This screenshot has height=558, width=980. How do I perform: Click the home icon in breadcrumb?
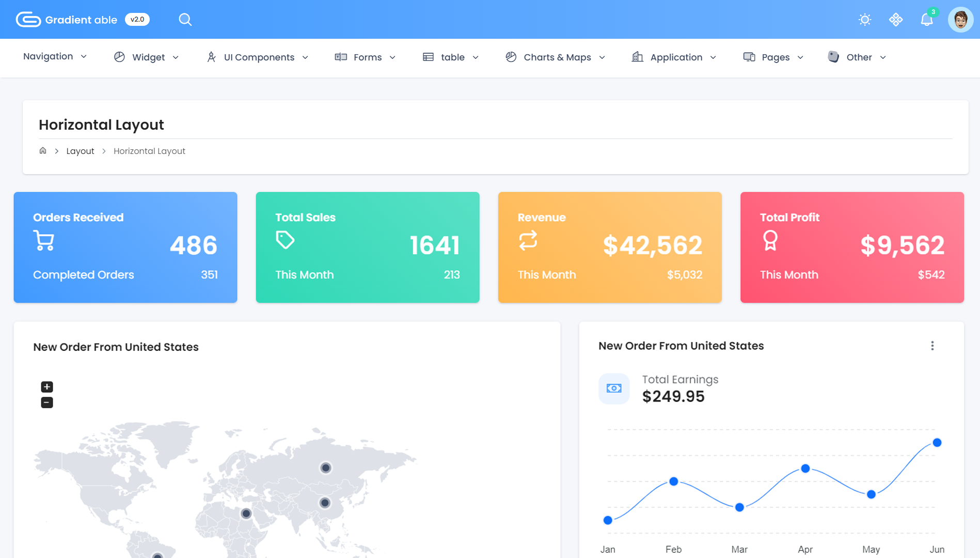pos(43,151)
